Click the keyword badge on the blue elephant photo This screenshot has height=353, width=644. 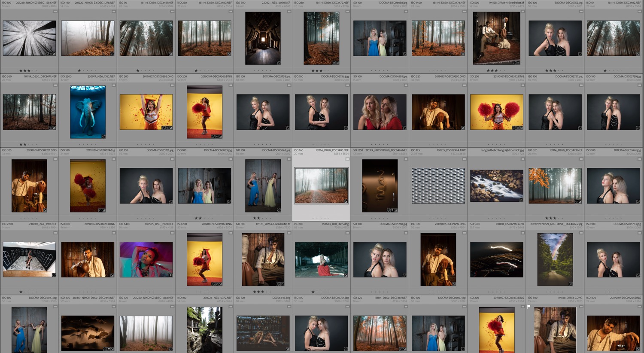click(x=103, y=137)
